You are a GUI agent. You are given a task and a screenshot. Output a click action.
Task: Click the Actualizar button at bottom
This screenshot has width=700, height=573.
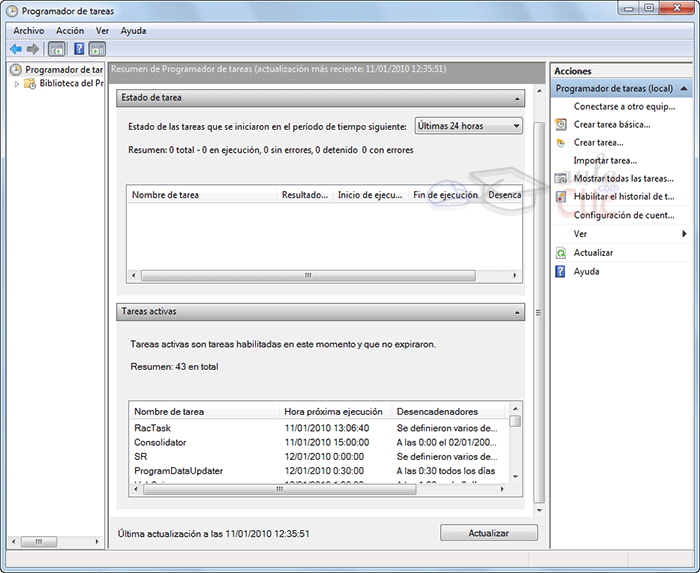[x=488, y=534]
